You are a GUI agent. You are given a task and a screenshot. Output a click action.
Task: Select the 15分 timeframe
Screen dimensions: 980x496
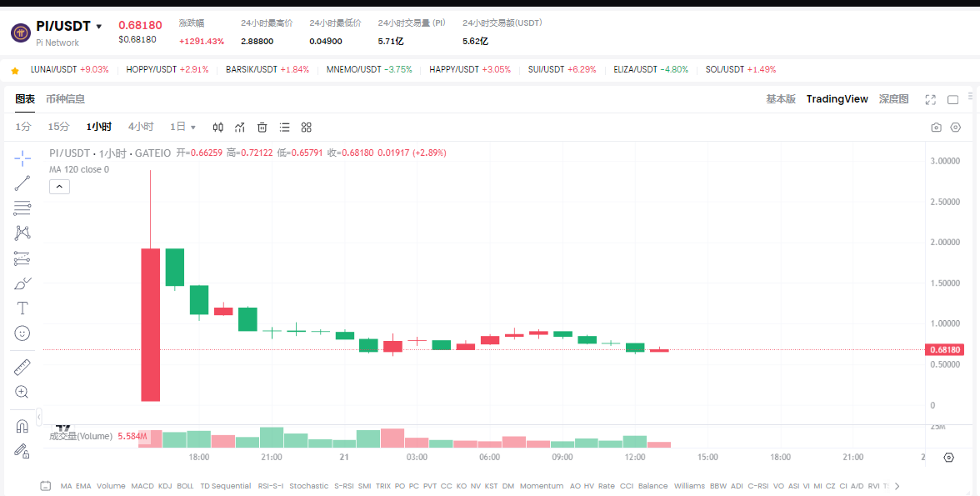click(57, 127)
